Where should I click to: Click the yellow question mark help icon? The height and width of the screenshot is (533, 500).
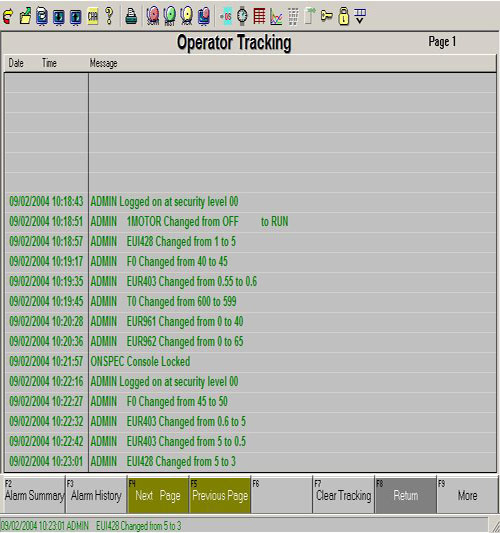tap(109, 16)
